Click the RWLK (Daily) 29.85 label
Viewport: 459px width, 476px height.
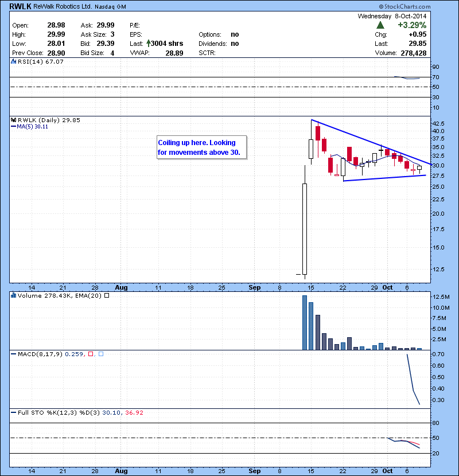(49, 120)
